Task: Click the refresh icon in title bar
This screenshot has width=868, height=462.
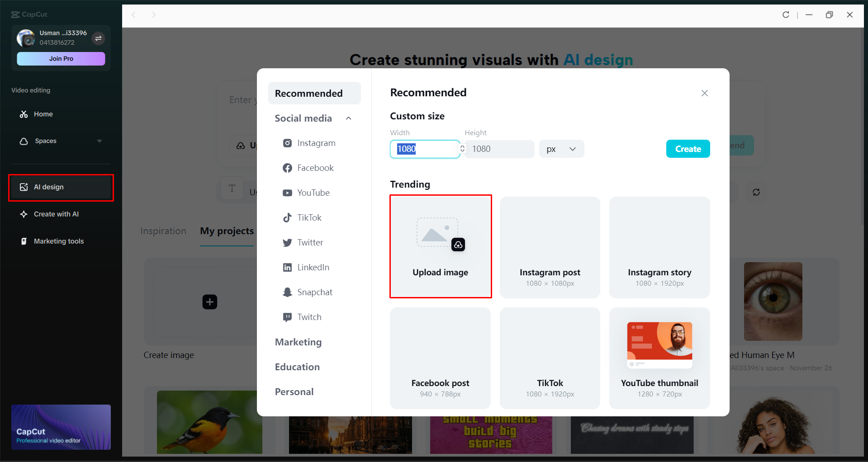Action: [786, 15]
